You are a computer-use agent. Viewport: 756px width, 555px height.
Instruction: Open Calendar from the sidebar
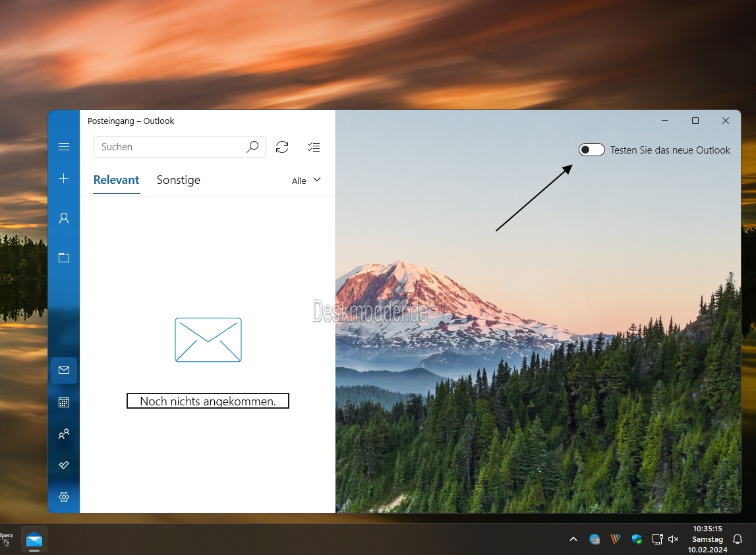tap(64, 401)
